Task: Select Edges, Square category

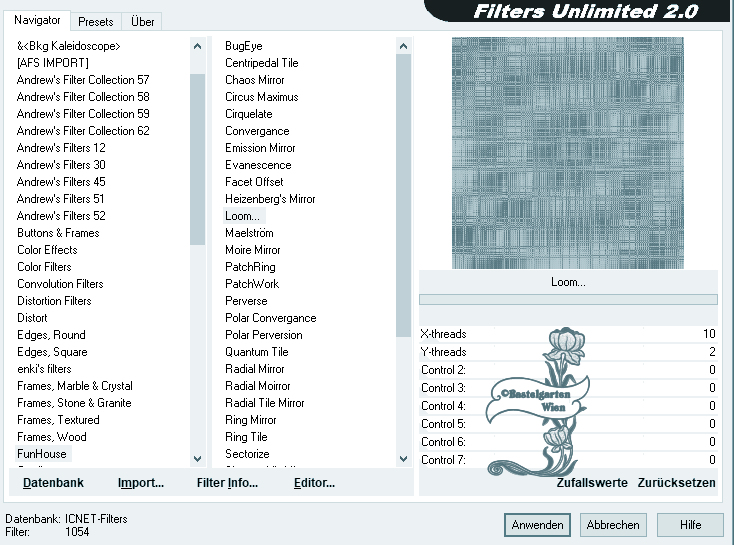Action: 52,352
